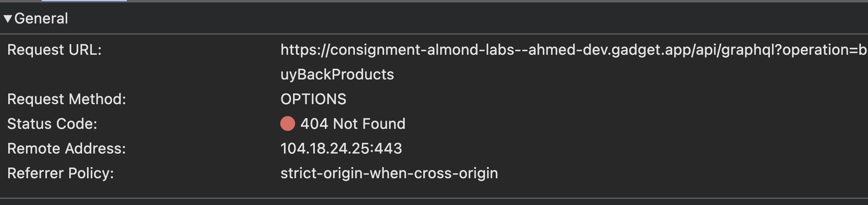Click the operation query parameter in URL

(815, 50)
